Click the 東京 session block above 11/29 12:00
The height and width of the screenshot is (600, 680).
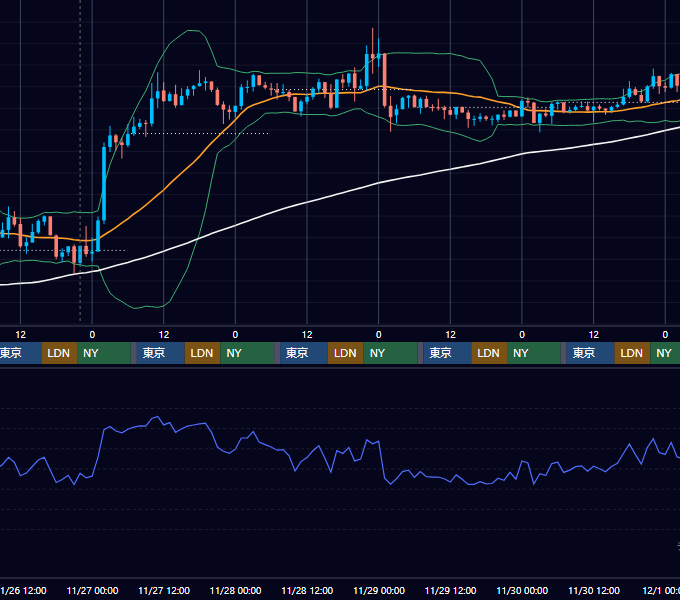coord(447,353)
